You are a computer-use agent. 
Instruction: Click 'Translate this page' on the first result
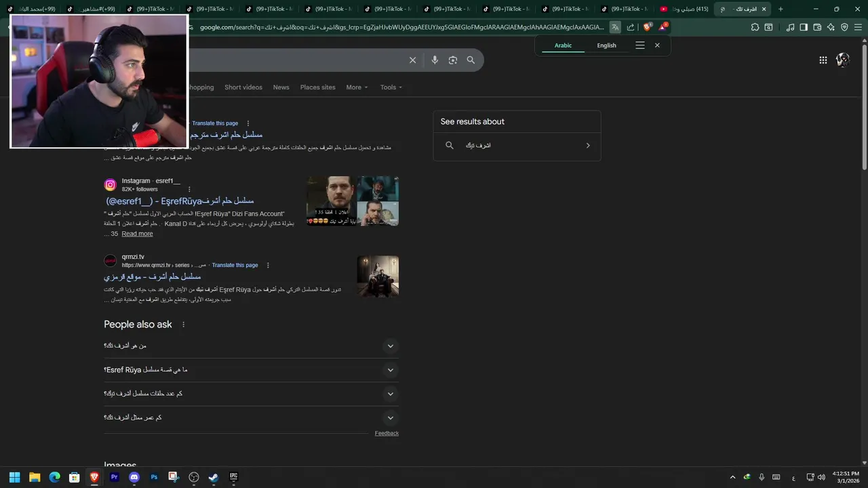[x=215, y=123]
